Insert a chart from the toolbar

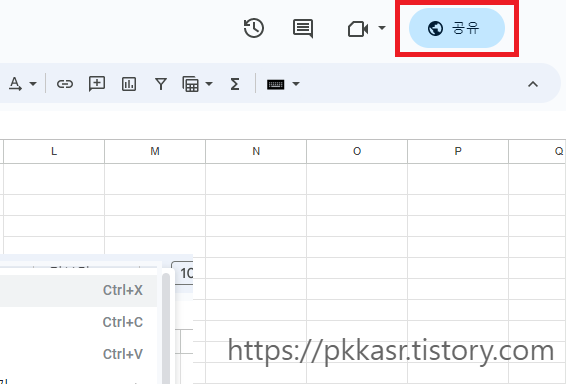129,84
